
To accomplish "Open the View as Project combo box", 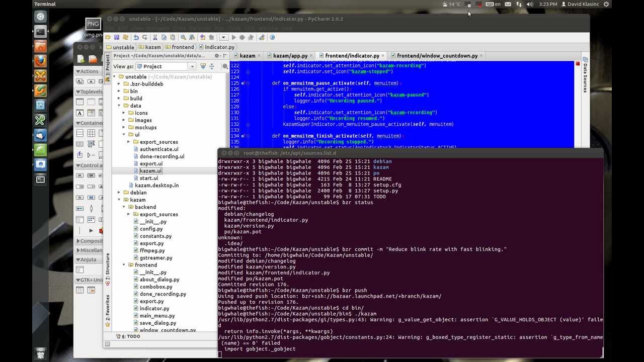I will pos(166,66).
